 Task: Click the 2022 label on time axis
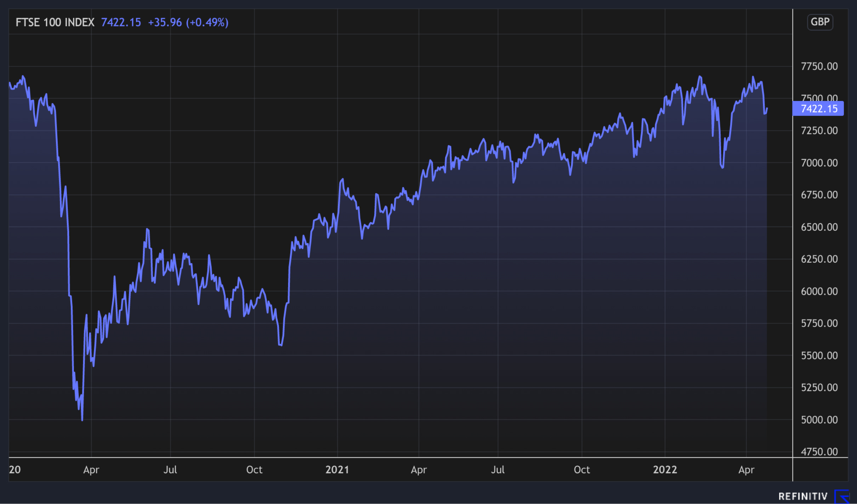pos(665,470)
